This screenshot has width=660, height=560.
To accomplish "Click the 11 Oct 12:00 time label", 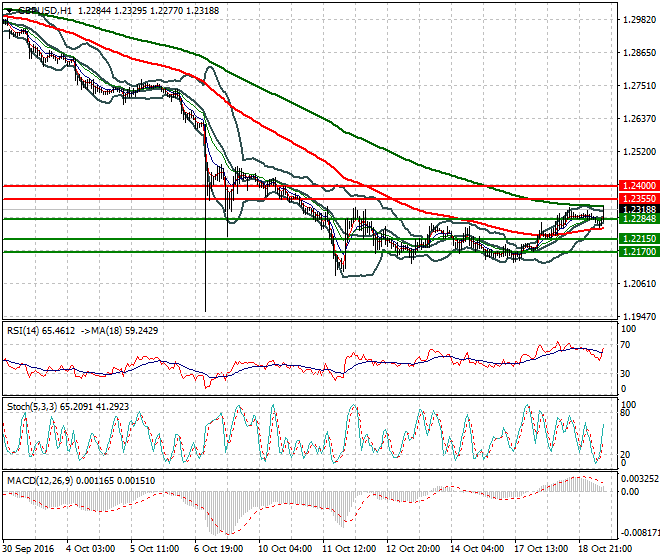I will [349, 549].
